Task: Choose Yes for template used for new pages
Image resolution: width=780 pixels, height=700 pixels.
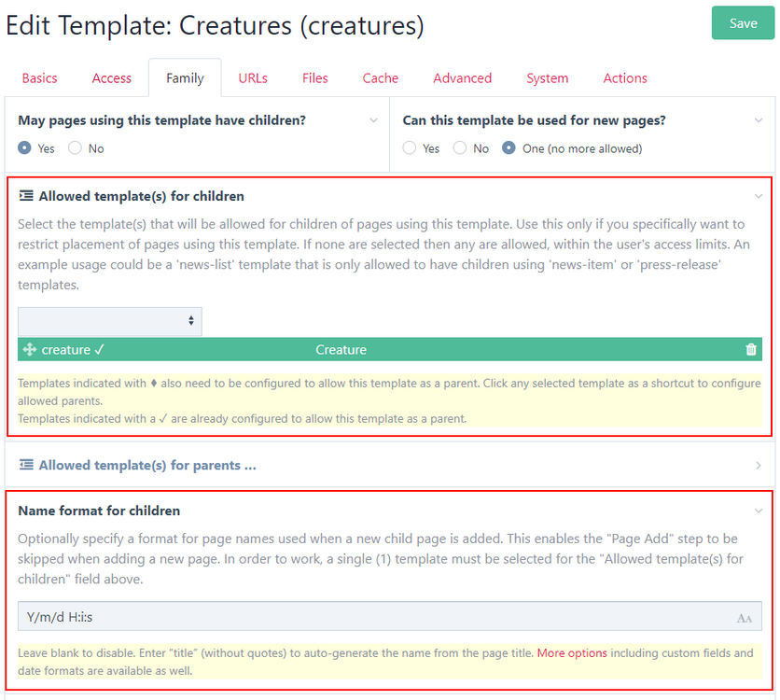Action: 410,148
